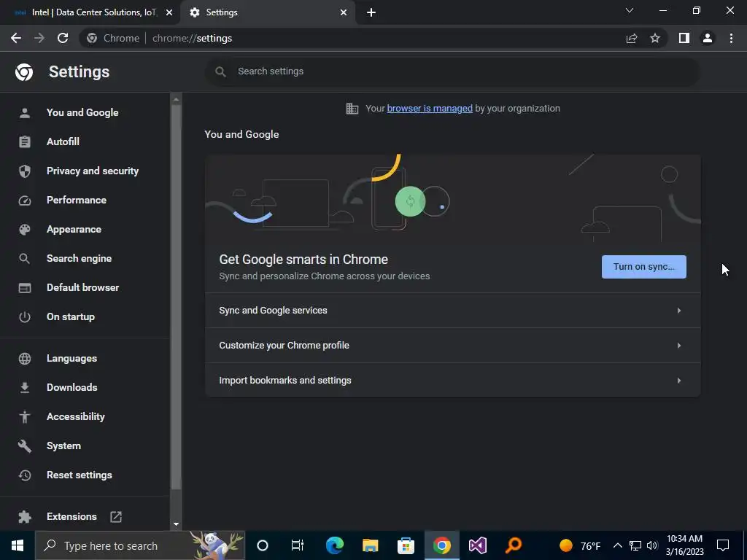Close the Settings tab

[x=344, y=13]
